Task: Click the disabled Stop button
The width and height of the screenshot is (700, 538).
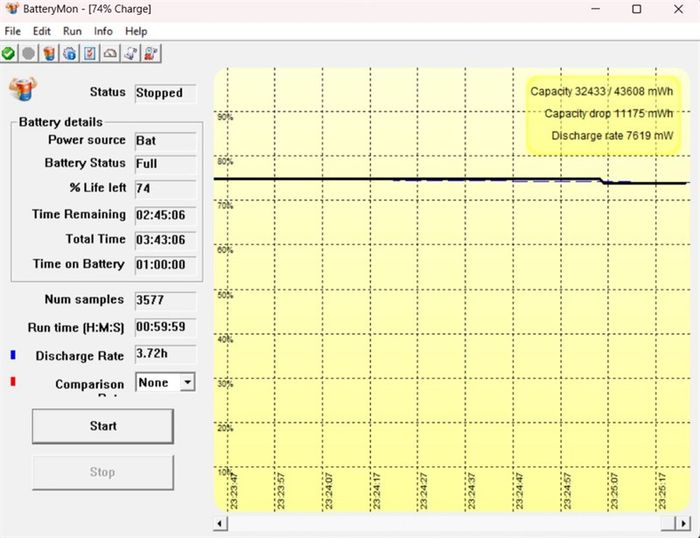Action: [x=103, y=472]
